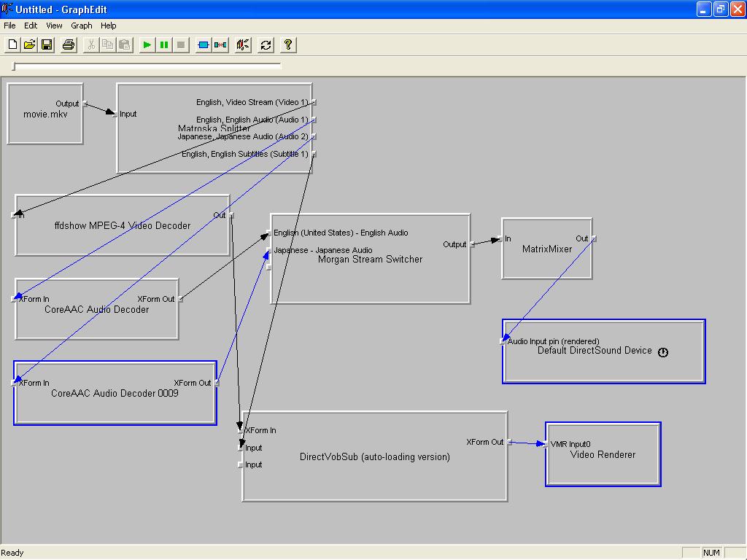This screenshot has width=747, height=560.
Task: Click the VMR Input0 pin of Video Renderer
Action: [544, 444]
